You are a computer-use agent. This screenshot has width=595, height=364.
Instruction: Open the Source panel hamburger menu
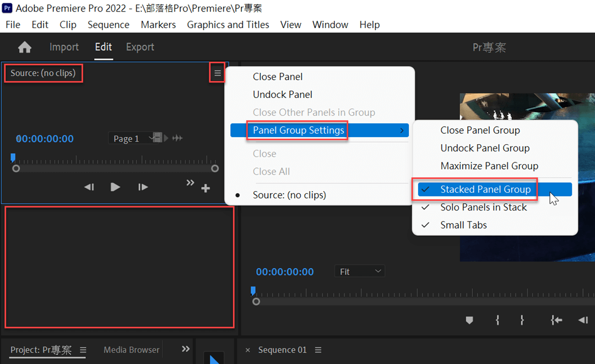coord(218,73)
